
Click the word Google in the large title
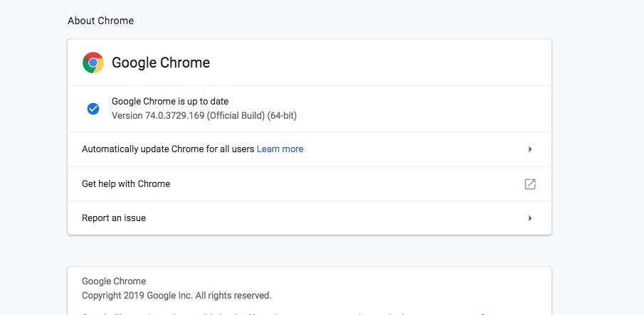point(134,63)
